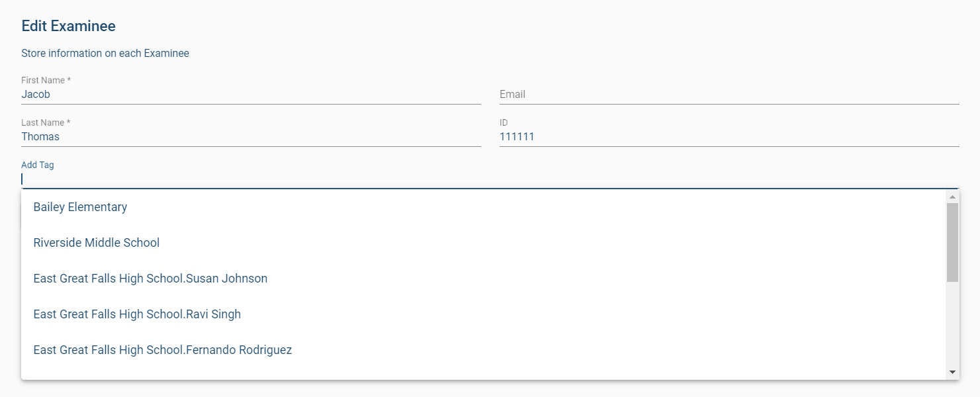Image resolution: width=980 pixels, height=397 pixels.
Task: Click the "First Name *" label
Action: pyautogui.click(x=46, y=80)
